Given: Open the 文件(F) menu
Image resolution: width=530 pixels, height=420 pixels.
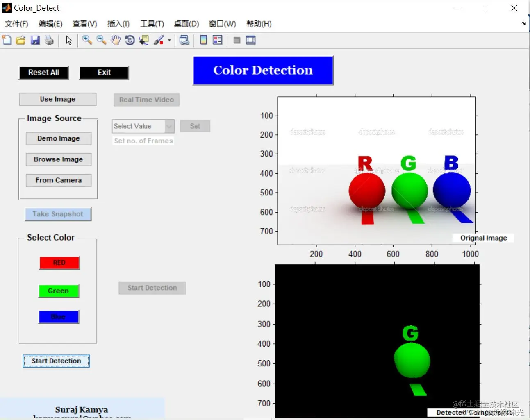Looking at the screenshot, I should (x=16, y=24).
